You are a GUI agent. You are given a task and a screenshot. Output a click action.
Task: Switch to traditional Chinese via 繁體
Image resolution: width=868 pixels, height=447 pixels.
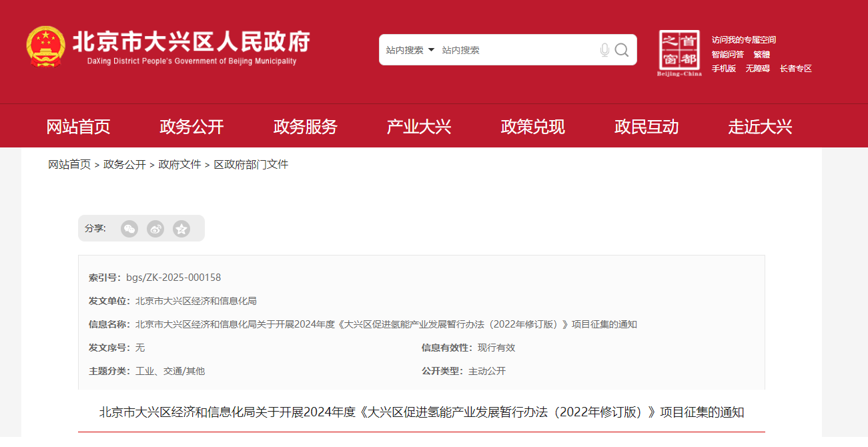point(761,55)
